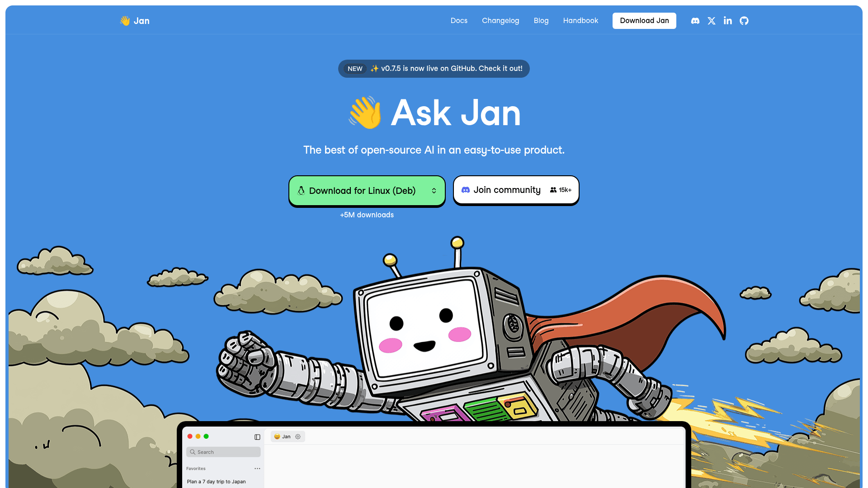Click the search magnifier in the app sidebar

[193, 452]
